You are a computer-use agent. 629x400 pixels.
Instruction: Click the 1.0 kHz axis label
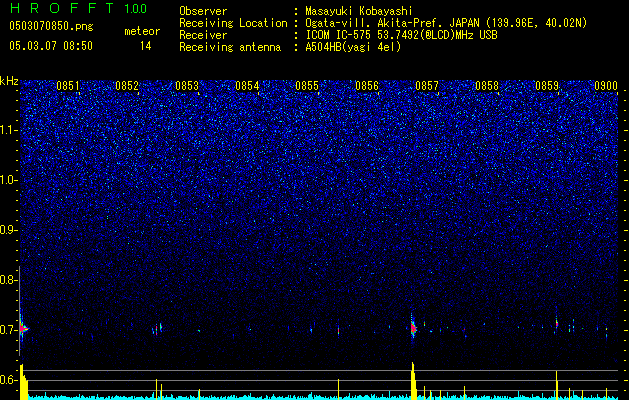coord(9,180)
